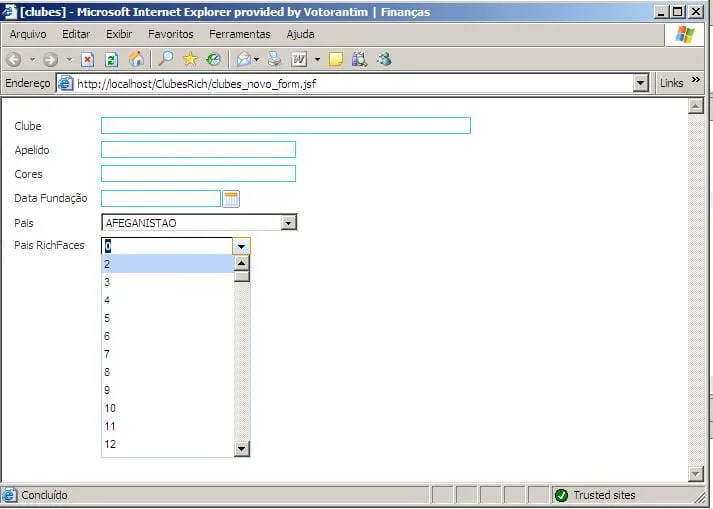Click the Messenger toolbar icon

[384, 59]
